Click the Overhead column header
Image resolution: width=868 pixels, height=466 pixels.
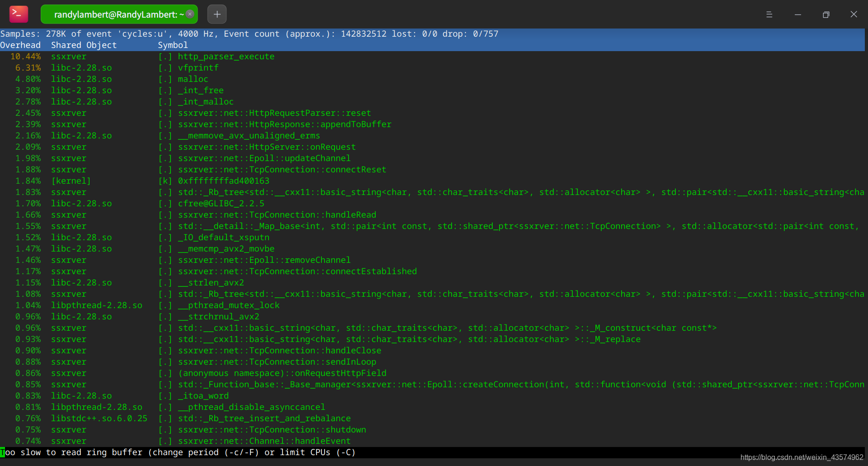tap(20, 45)
